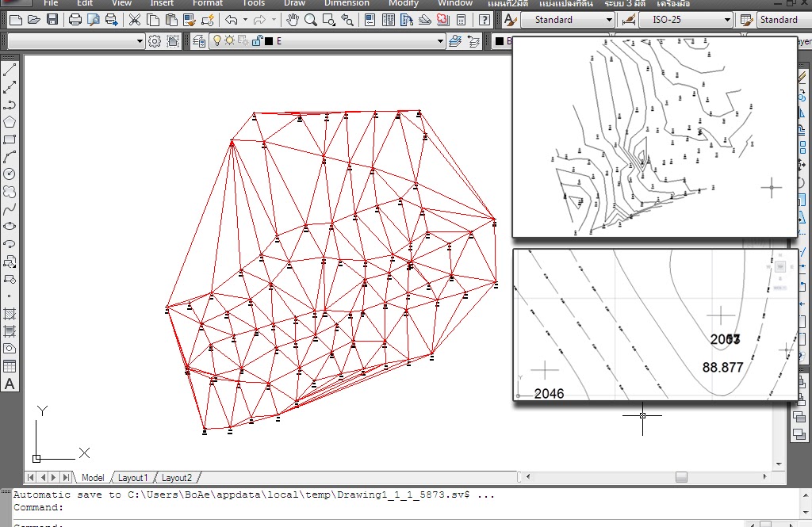The height and width of the screenshot is (527, 812).
Task: Open the Zoom Window flyout
Action: click(329, 20)
